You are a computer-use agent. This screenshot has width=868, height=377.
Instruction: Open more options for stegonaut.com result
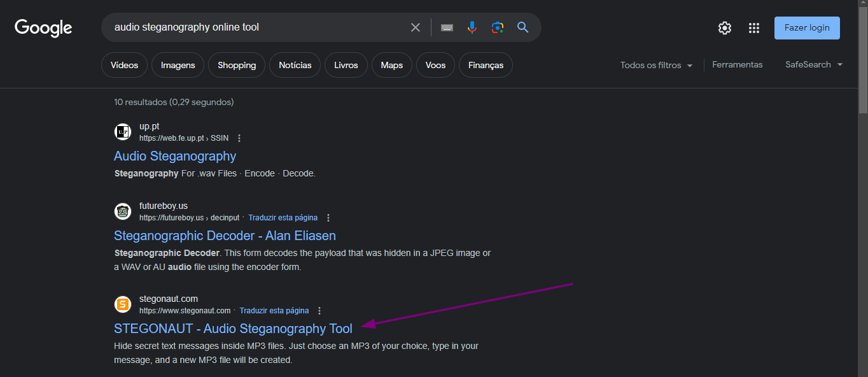pyautogui.click(x=319, y=311)
